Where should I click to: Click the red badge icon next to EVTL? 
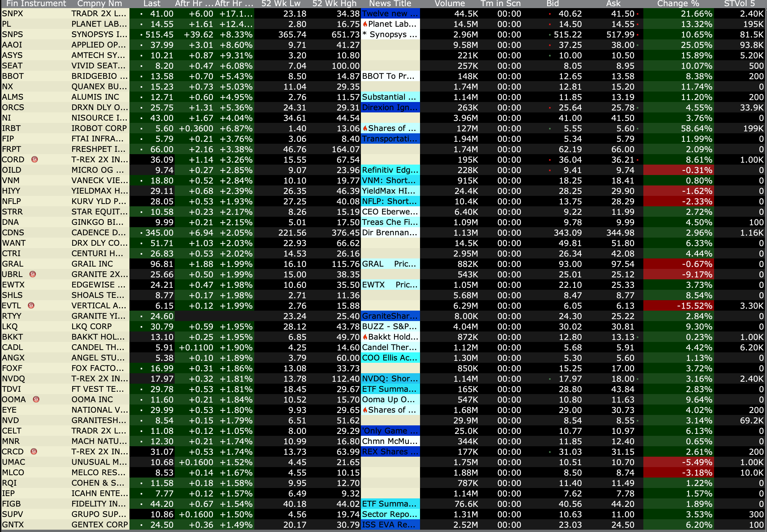click(x=31, y=306)
